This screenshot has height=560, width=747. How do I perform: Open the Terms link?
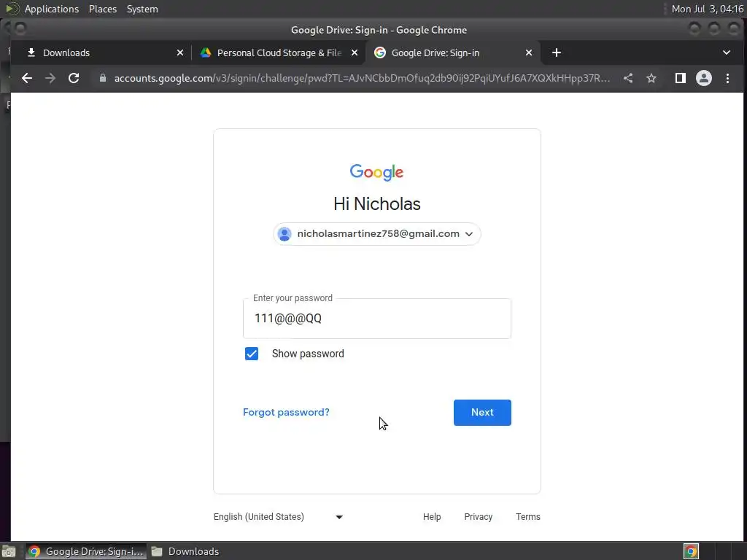528,517
